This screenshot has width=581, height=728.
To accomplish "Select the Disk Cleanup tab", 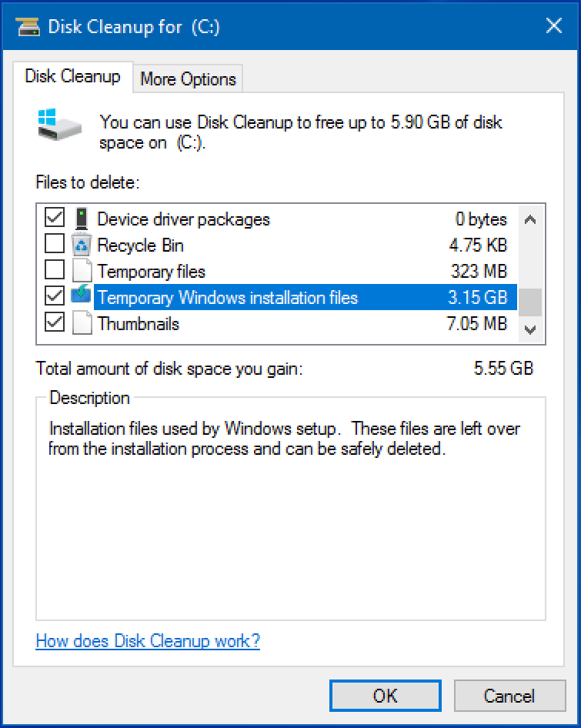I will (73, 77).
